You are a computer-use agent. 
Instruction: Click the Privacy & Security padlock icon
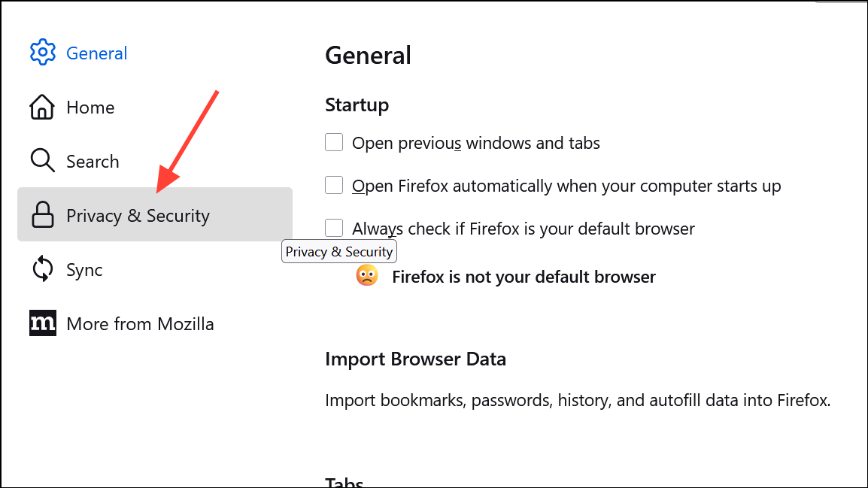[42, 216]
